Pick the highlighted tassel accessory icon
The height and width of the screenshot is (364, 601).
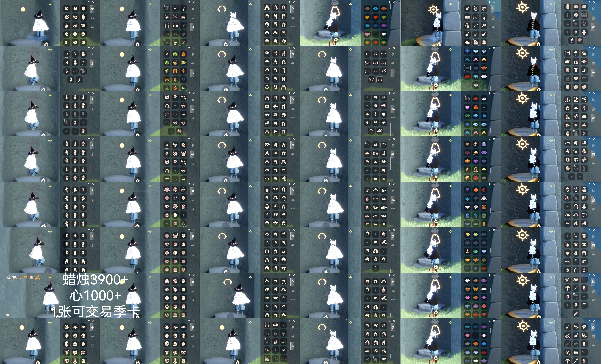pyautogui.click(x=380, y=80)
